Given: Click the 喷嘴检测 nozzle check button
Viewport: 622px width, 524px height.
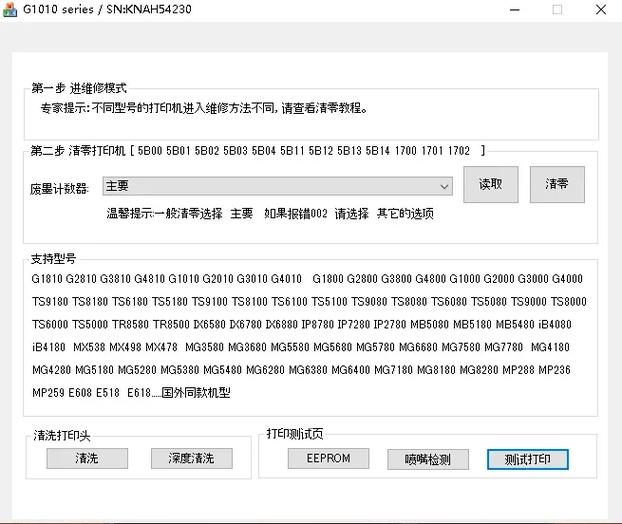Looking at the screenshot, I should coord(428,459).
